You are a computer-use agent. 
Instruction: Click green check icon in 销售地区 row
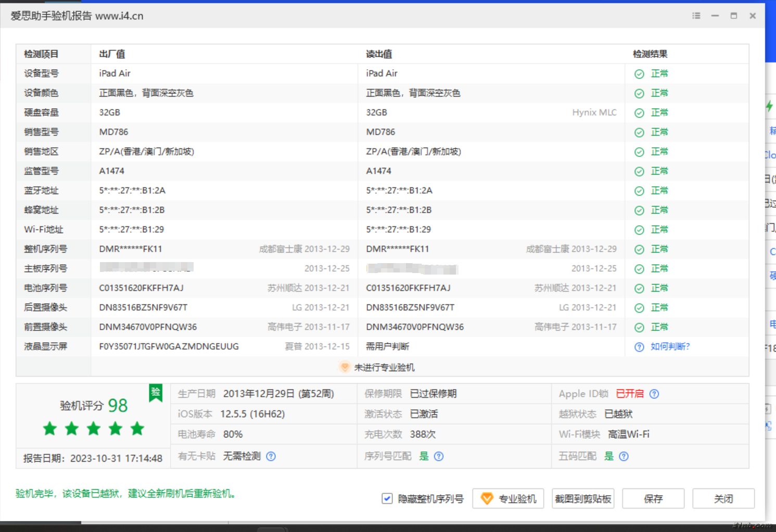639,152
